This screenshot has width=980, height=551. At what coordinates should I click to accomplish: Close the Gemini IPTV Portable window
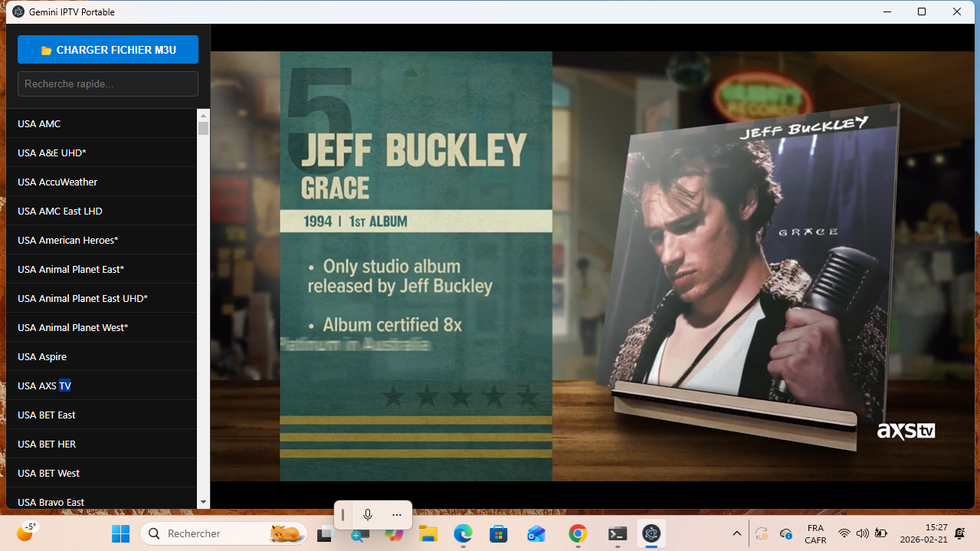pos(957,11)
